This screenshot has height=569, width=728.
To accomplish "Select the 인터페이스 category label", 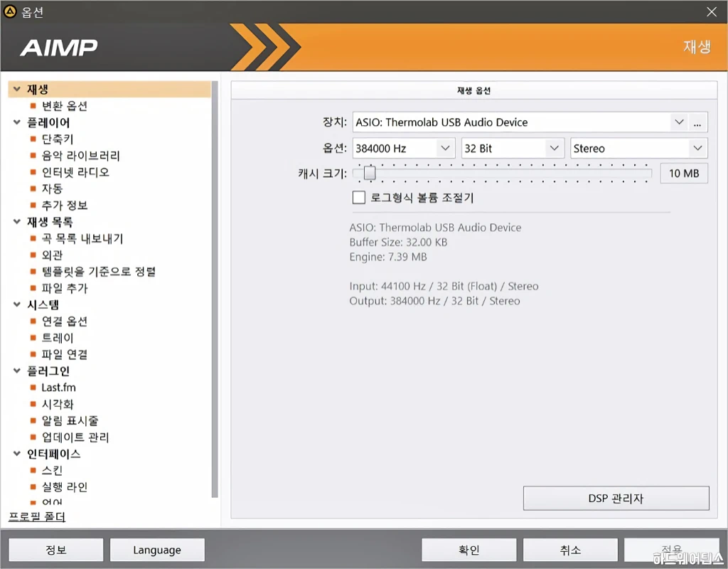I will pos(53,454).
